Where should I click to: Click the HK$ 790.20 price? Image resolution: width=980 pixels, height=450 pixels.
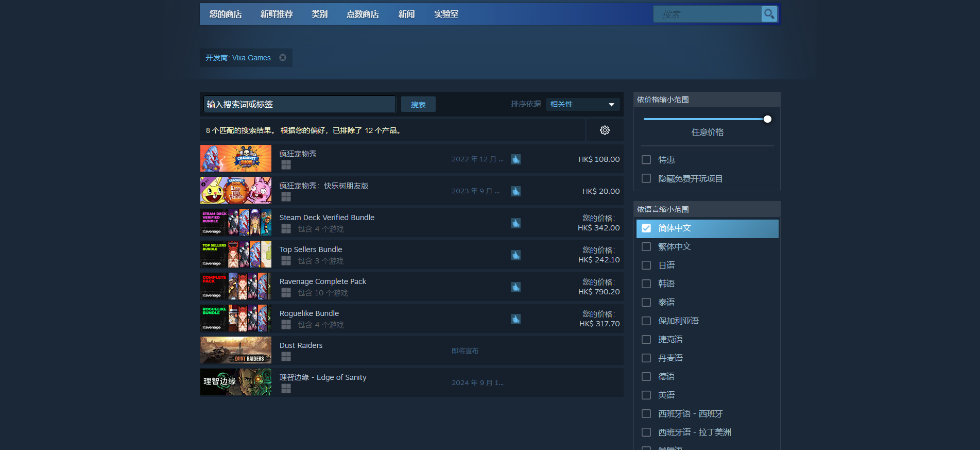pyautogui.click(x=599, y=292)
